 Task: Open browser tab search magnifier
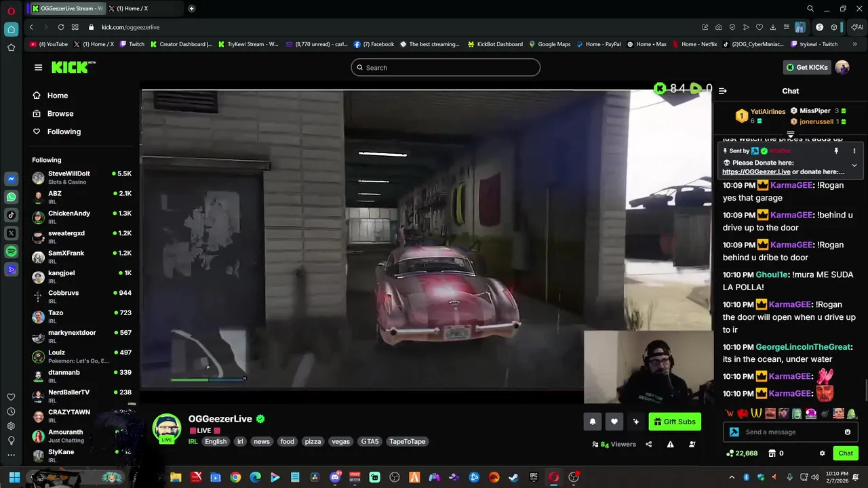point(810,9)
